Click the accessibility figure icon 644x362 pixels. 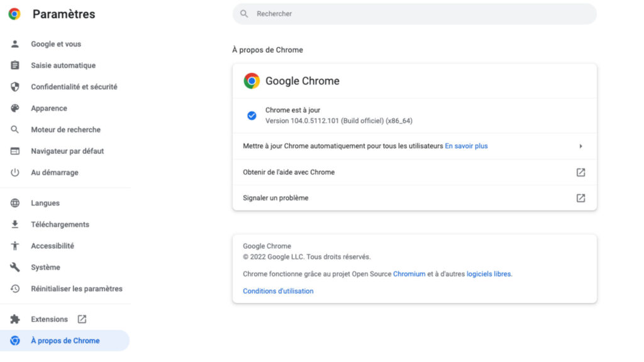[x=15, y=246]
